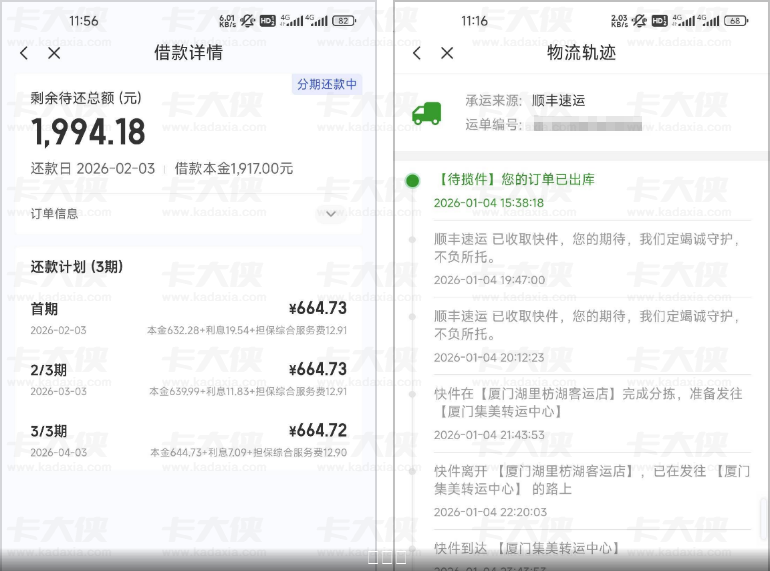Select the 3/3期 installment ¥664.72

coord(318,431)
